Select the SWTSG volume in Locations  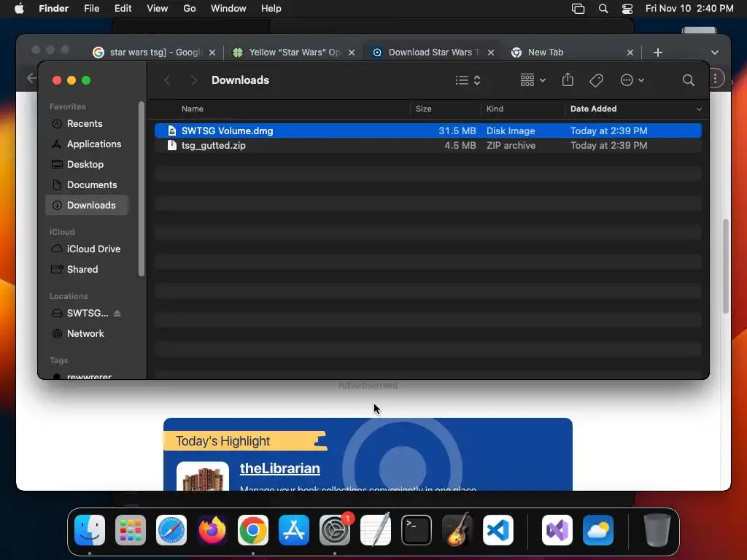88,313
